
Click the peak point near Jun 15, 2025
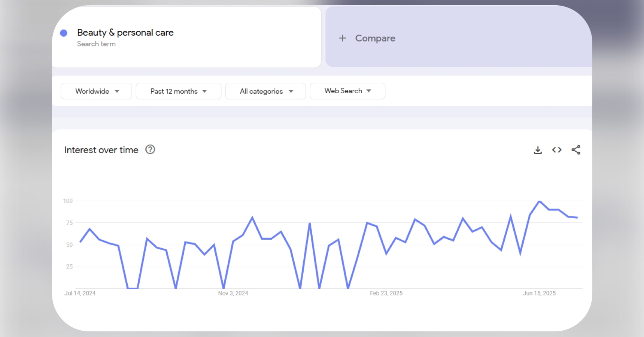click(539, 201)
